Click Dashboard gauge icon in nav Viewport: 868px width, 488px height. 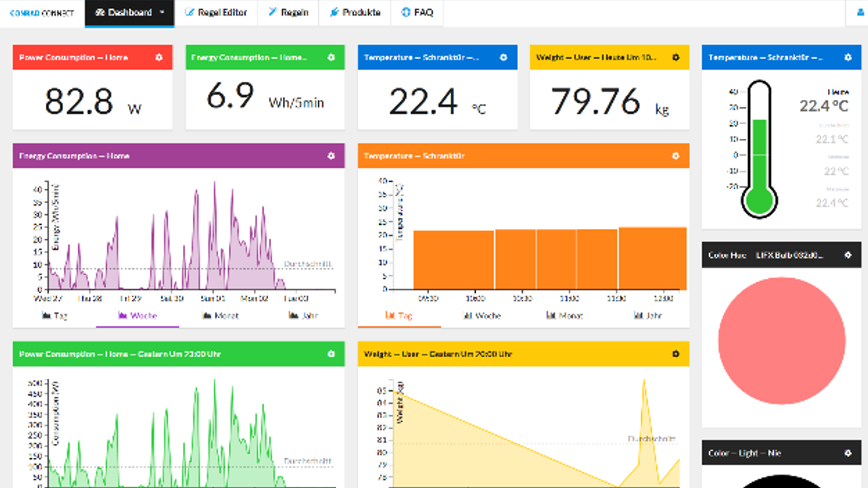click(x=100, y=12)
